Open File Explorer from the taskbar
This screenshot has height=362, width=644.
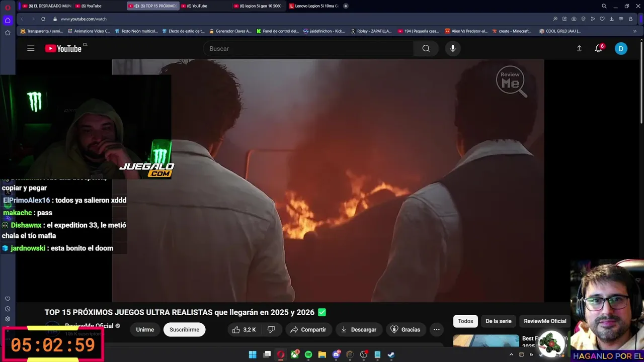(x=322, y=354)
